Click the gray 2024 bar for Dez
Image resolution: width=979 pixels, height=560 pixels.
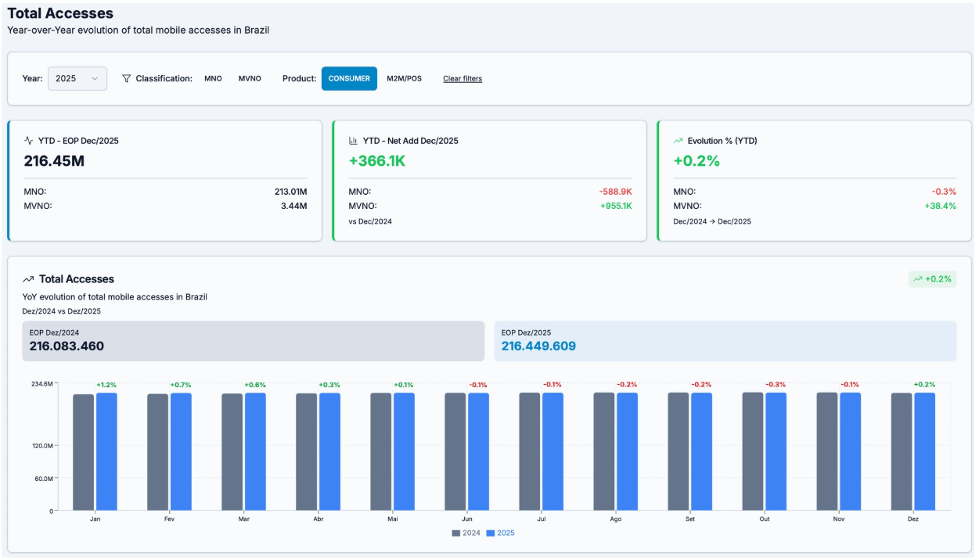(902, 451)
